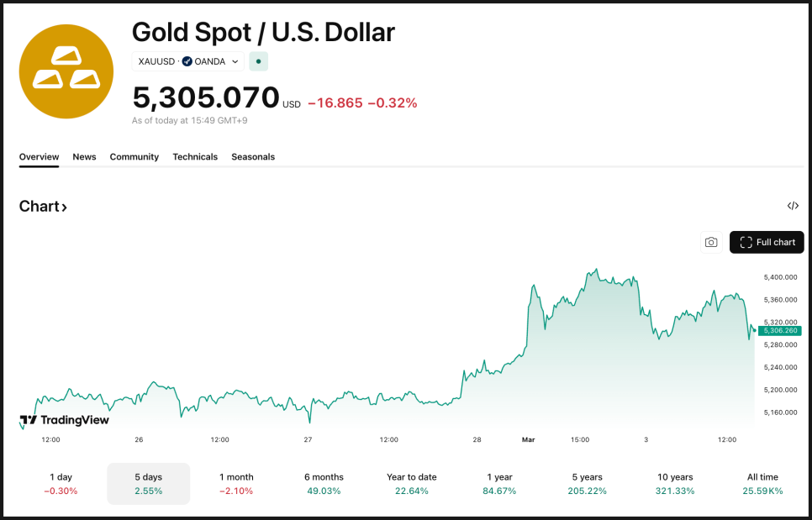Click the green market status dot
Viewport: 812px width, 520px height.
[x=258, y=61]
